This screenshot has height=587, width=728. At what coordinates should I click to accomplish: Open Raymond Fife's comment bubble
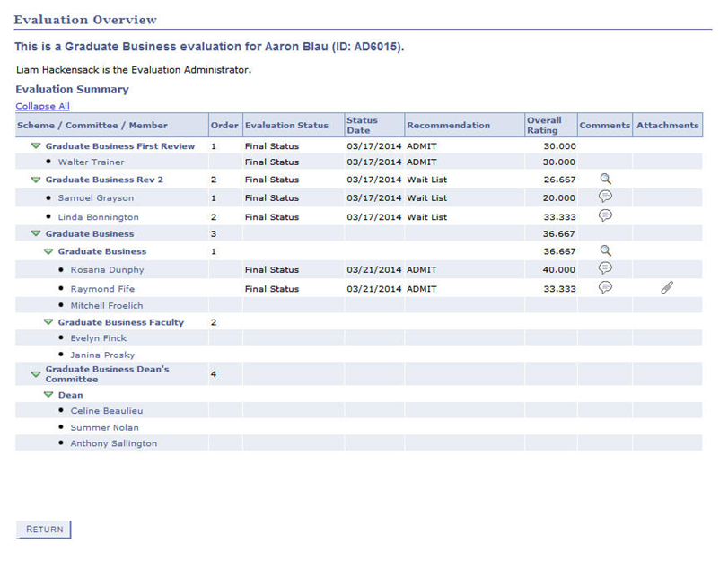[606, 287]
